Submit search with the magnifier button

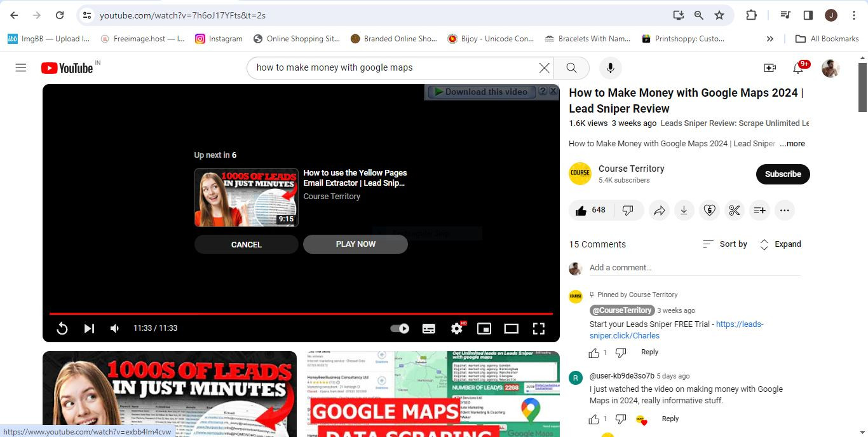pos(571,67)
